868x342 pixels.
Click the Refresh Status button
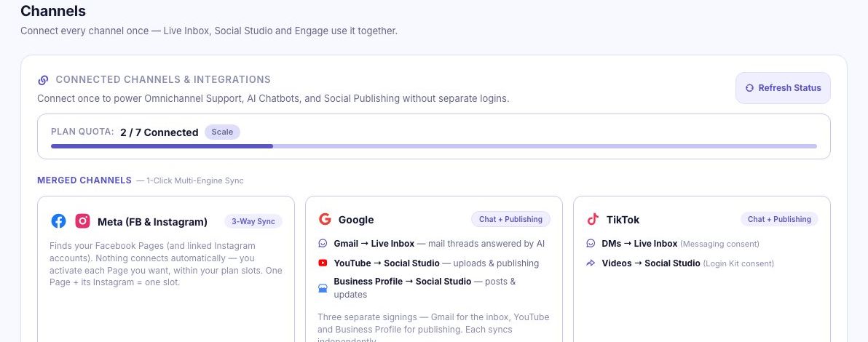783,88
